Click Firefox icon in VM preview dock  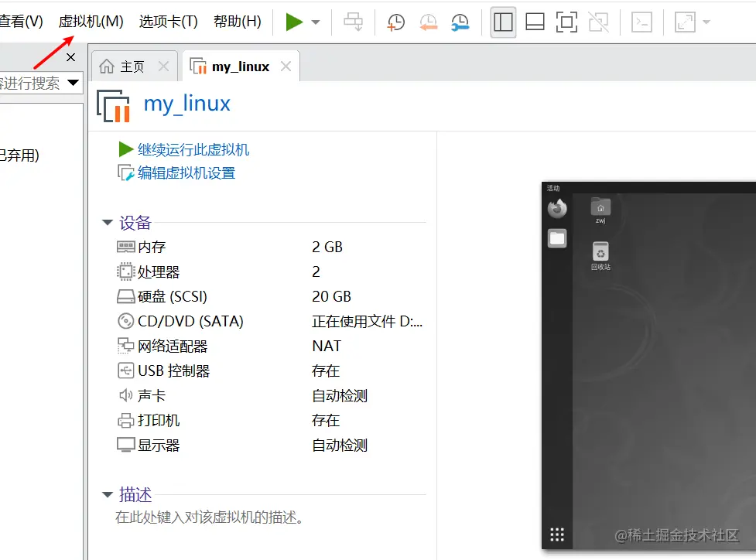(557, 209)
